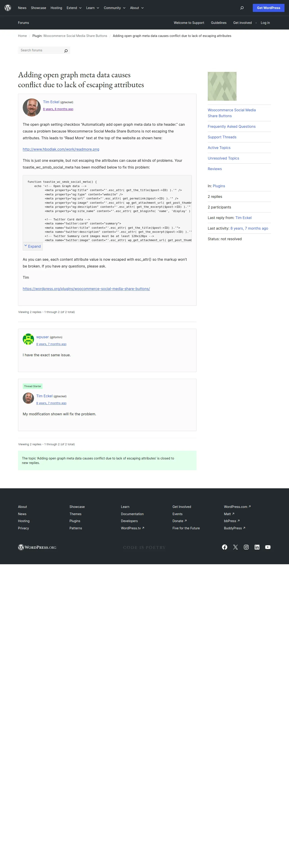
Task: Open BuddyPress in footer
Action: coord(235,528)
